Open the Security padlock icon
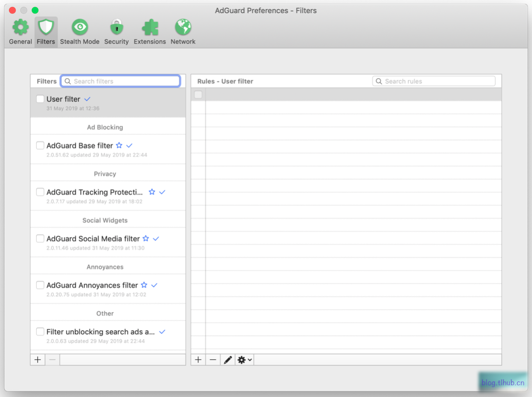 pyautogui.click(x=117, y=27)
